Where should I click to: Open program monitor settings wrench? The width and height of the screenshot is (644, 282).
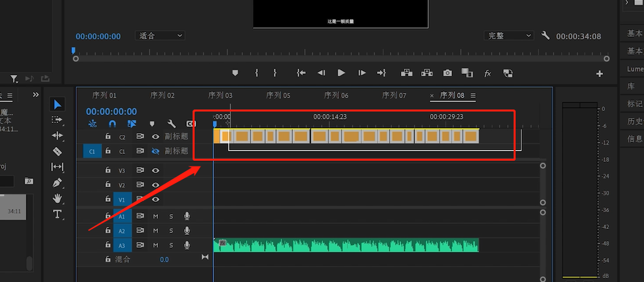(x=546, y=35)
